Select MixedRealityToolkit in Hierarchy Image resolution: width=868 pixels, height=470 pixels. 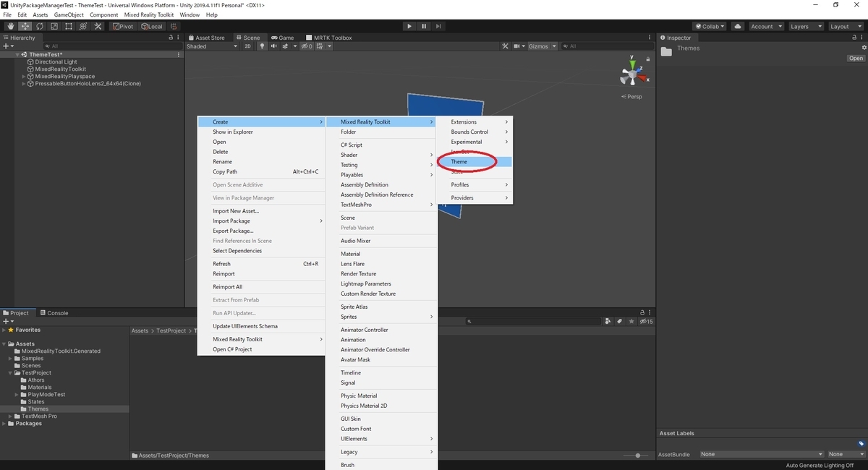pos(60,69)
